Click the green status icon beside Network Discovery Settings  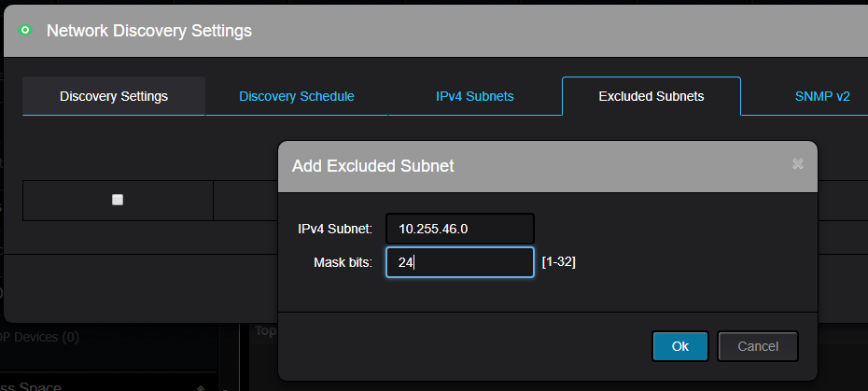pos(25,31)
